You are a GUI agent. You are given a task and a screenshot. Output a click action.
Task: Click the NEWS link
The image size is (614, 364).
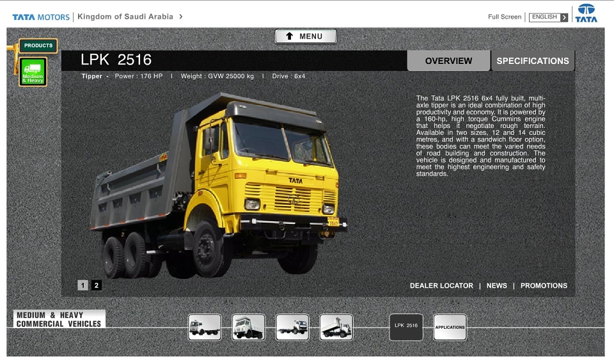pos(496,286)
